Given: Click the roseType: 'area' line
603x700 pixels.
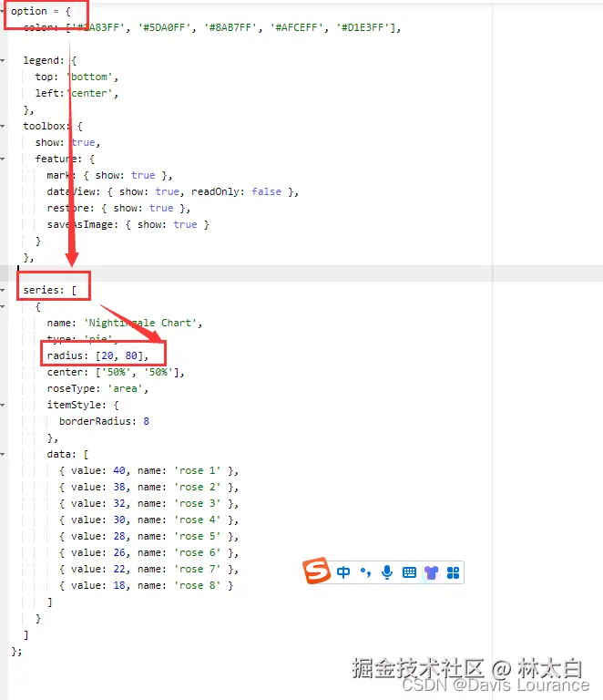Looking at the screenshot, I should 97,388.
